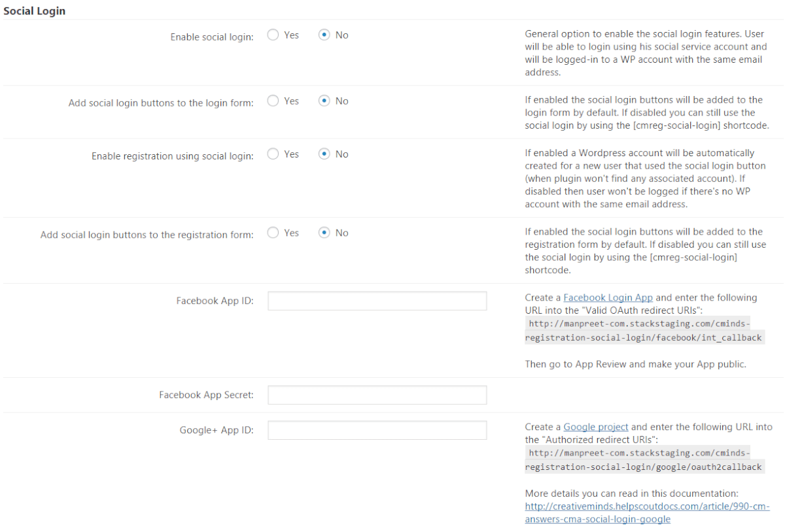Choose Yes for login form social buttons
785x532 pixels.
(273, 101)
